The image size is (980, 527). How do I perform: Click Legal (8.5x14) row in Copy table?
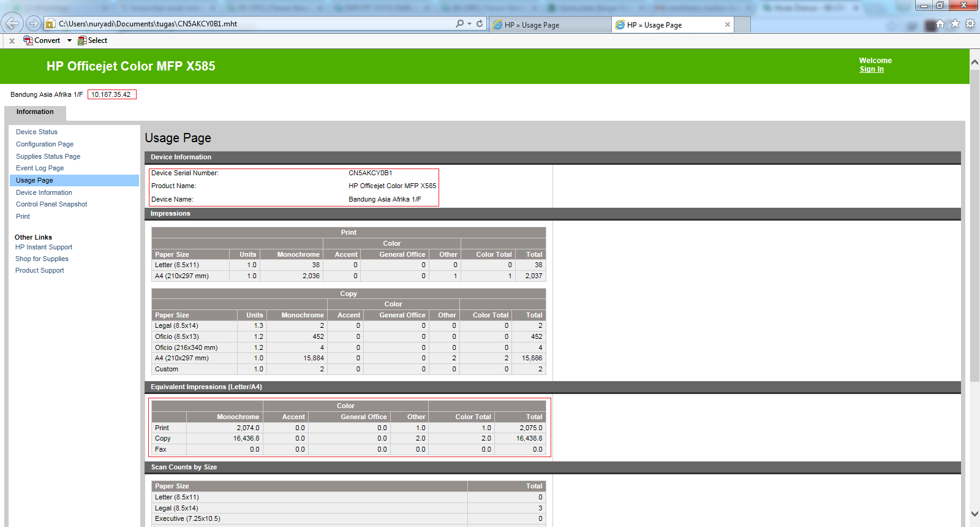point(349,326)
